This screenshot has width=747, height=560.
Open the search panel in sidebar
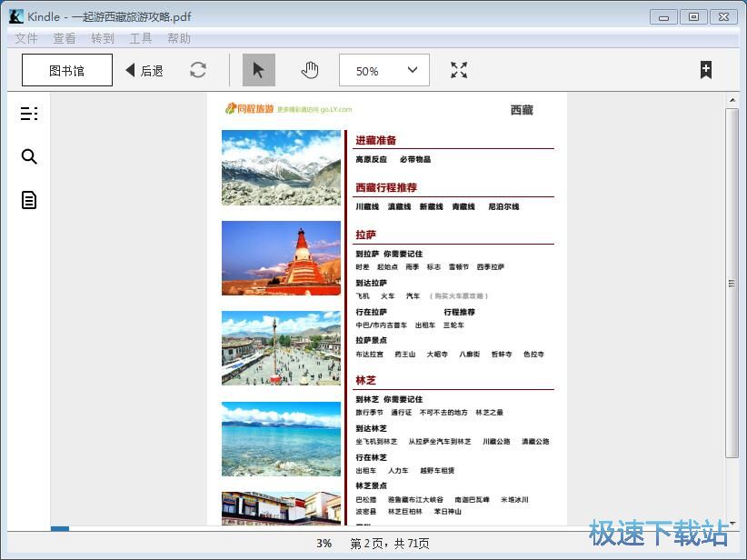[28, 156]
